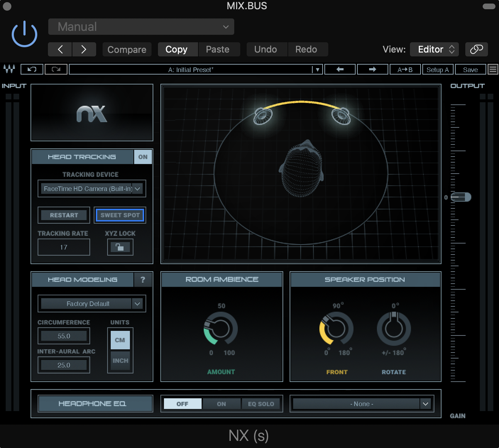Click the link chain icon button
Screen dimensions: 499x448
476,49
